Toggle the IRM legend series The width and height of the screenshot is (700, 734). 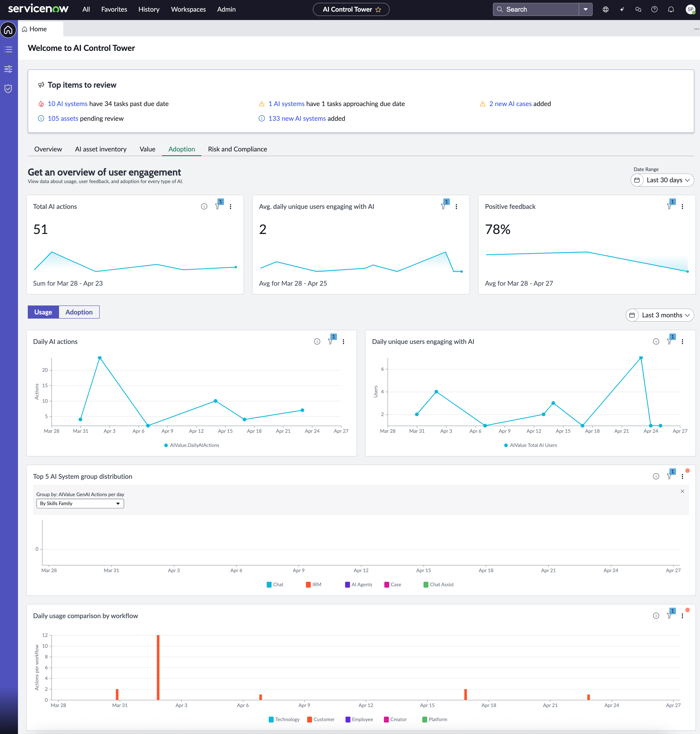pos(313,585)
